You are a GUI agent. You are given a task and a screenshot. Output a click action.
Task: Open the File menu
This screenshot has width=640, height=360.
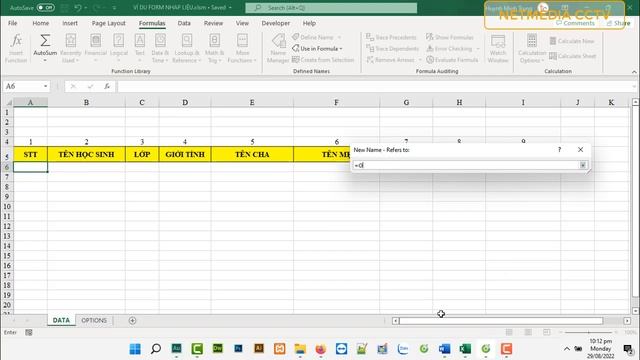point(13,23)
